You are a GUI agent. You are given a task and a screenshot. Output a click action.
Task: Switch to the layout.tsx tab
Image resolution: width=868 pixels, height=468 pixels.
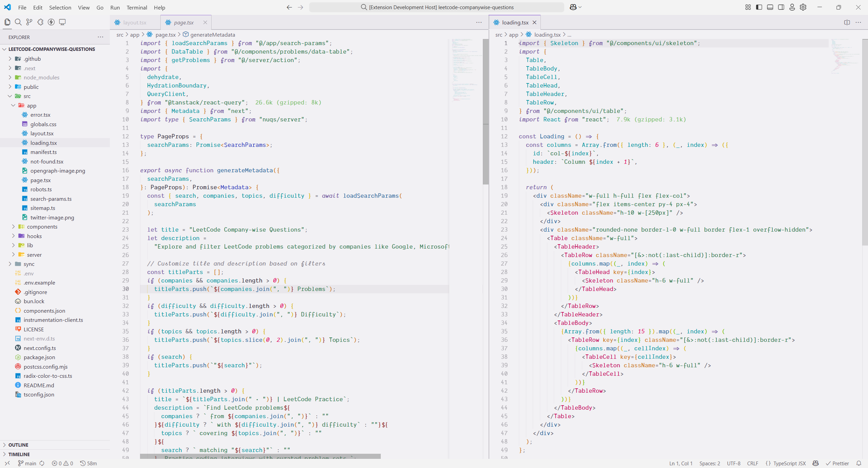pos(135,22)
